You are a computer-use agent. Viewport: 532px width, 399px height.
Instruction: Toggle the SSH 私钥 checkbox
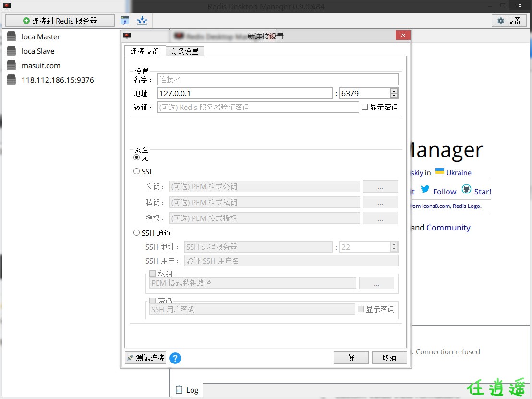click(x=152, y=274)
